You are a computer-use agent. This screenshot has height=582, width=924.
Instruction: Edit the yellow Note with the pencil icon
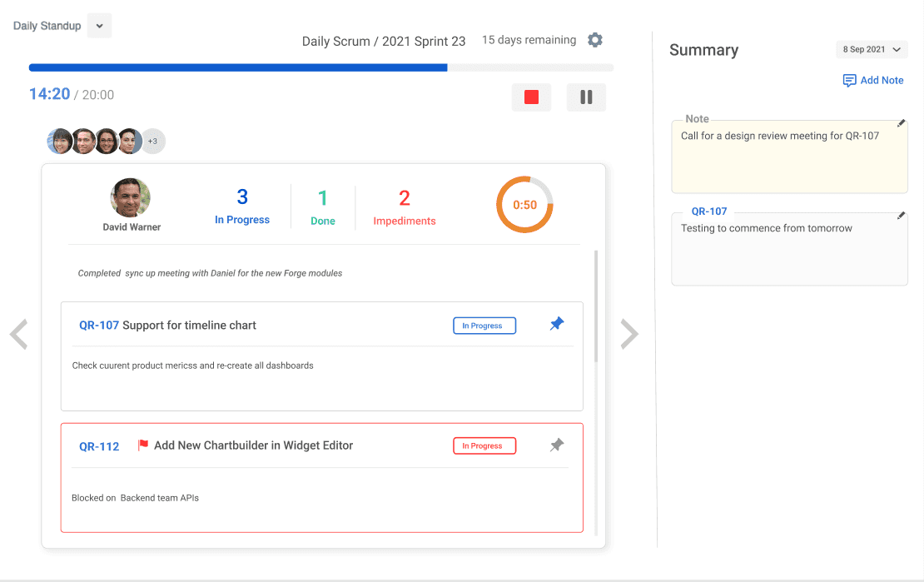900,122
